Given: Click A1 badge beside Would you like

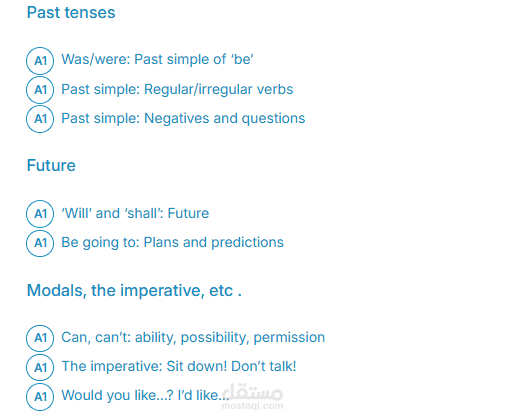Looking at the screenshot, I should [40, 397].
